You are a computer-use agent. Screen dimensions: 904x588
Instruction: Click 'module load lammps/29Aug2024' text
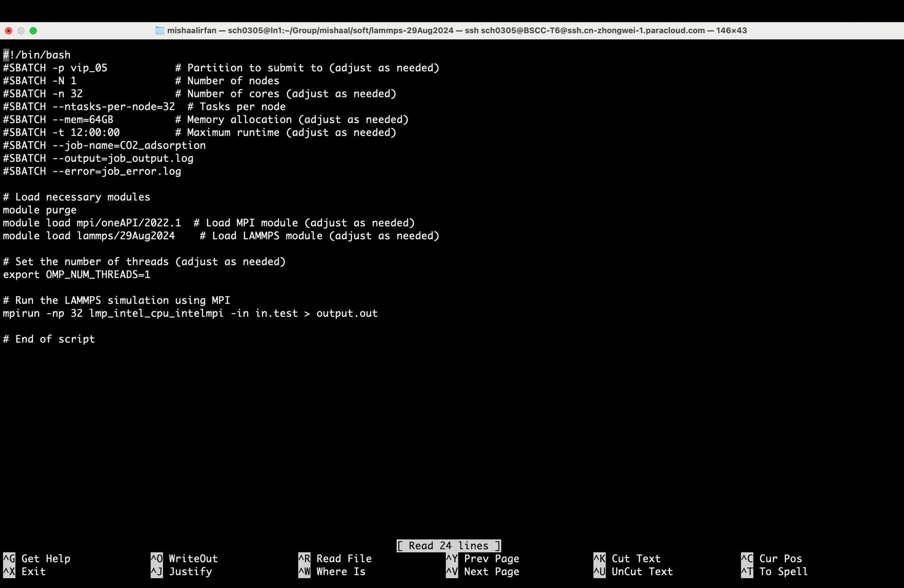89,236
